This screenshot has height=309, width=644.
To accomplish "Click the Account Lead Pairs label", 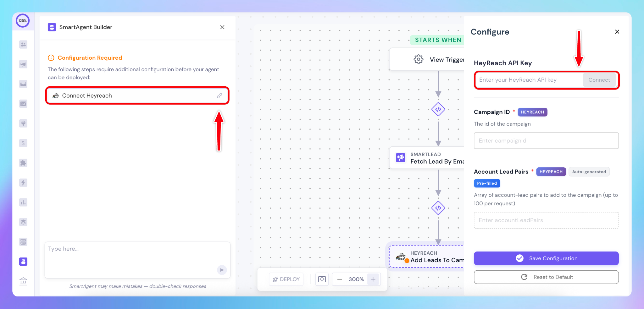I will pyautogui.click(x=501, y=172).
